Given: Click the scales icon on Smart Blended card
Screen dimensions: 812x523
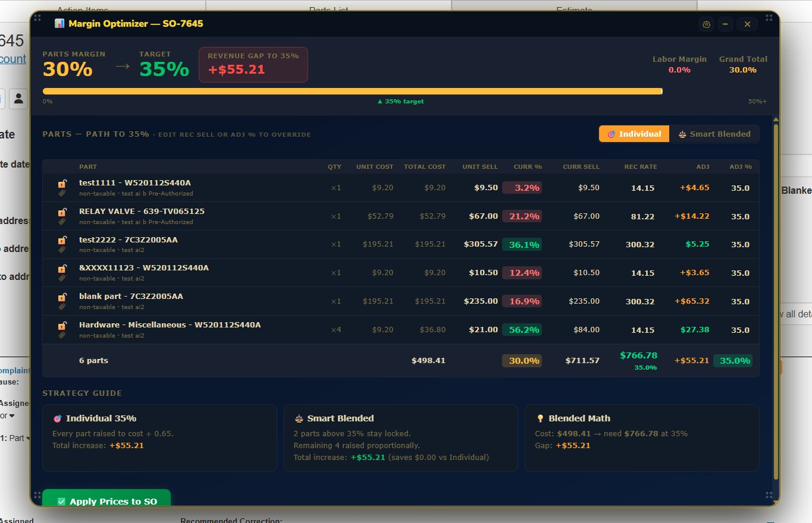Looking at the screenshot, I should coord(299,418).
